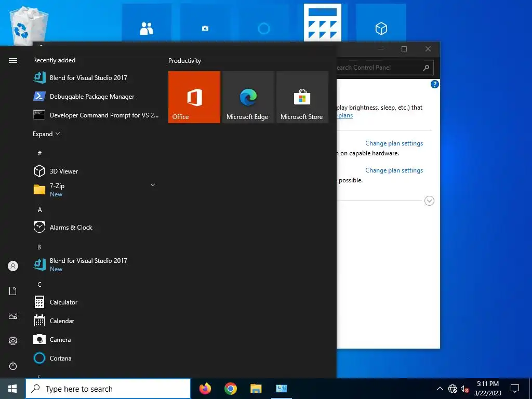This screenshot has height=399, width=532.
Task: Open the network globe tray icon
Action: [453, 389]
